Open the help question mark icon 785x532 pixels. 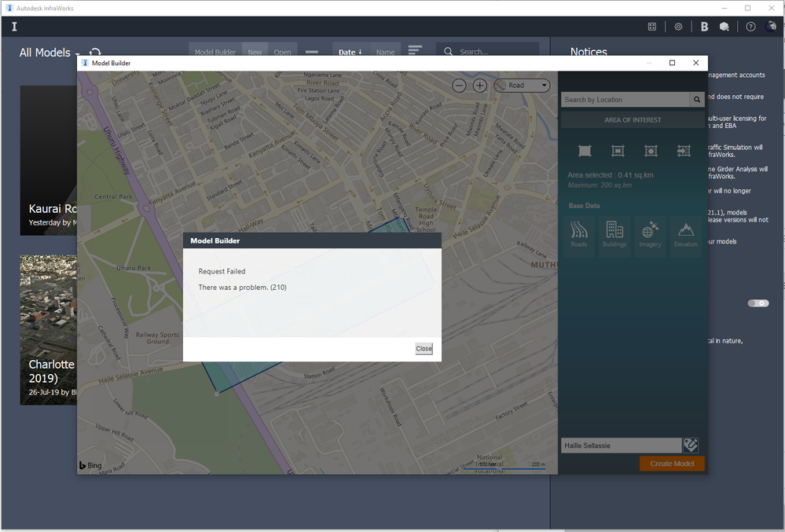(750, 27)
